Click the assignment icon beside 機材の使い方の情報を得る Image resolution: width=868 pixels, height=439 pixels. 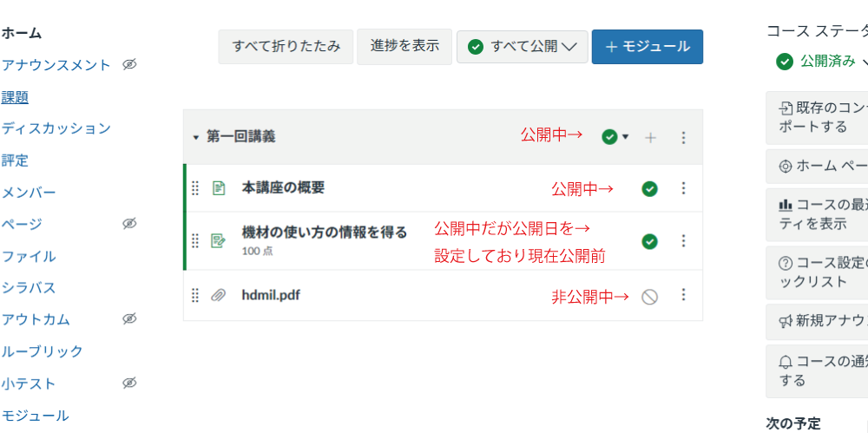tap(219, 240)
